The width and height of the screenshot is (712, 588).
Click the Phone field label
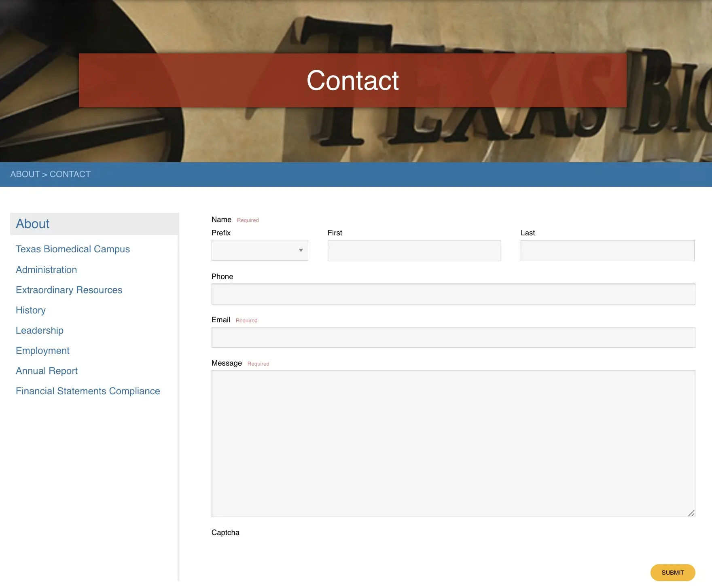[222, 277]
